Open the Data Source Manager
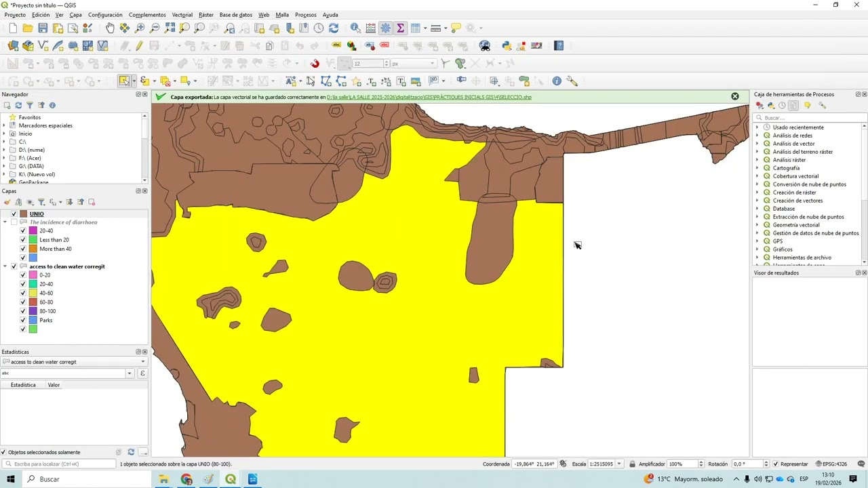 (x=13, y=45)
